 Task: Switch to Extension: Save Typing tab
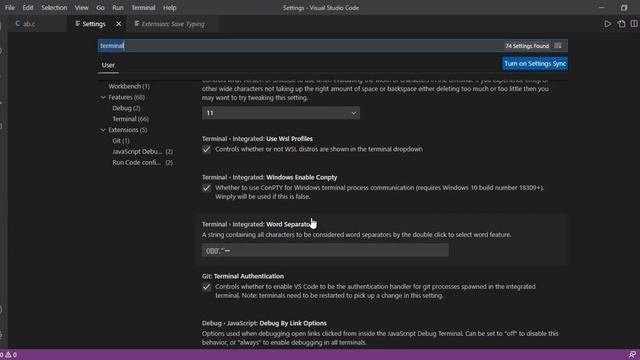(173, 24)
